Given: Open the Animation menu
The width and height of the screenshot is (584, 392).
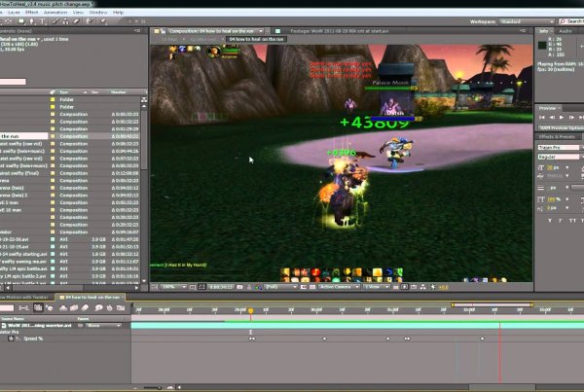Looking at the screenshot, I should tap(55, 13).
